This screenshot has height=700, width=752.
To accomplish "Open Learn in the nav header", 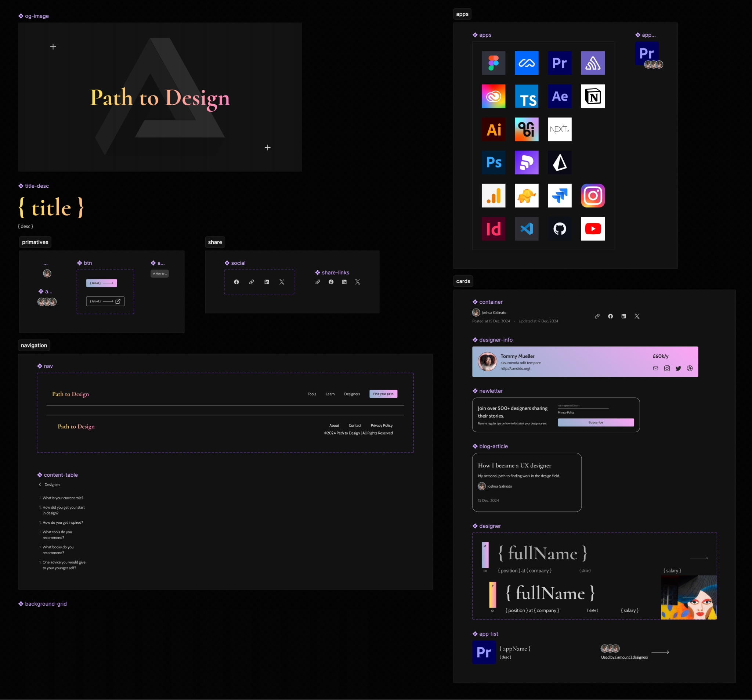I will point(330,394).
